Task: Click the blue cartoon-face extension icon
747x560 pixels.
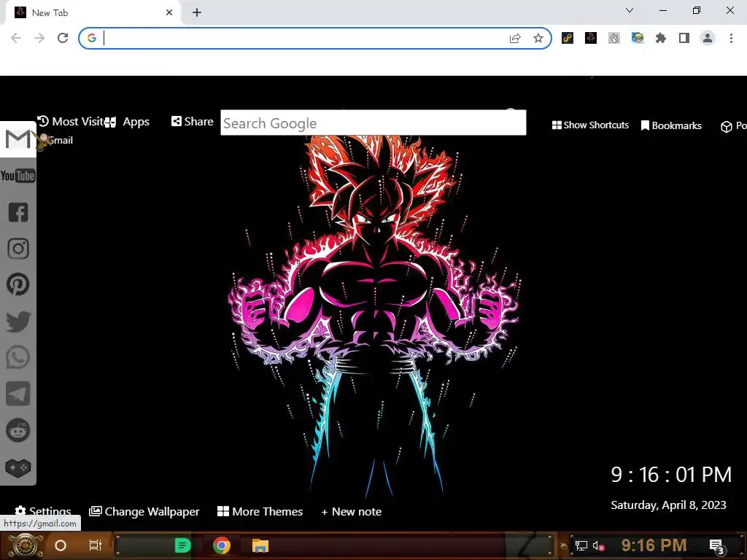Action: click(x=638, y=38)
